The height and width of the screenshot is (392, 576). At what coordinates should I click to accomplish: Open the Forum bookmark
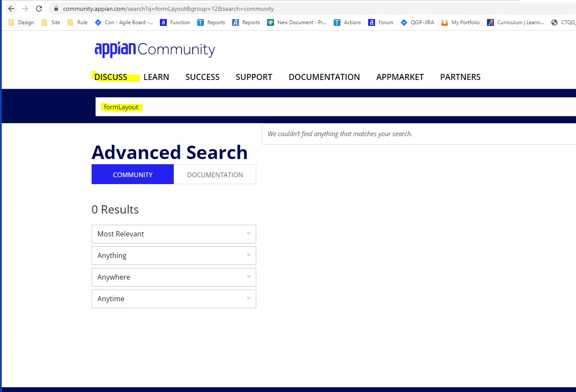click(381, 22)
